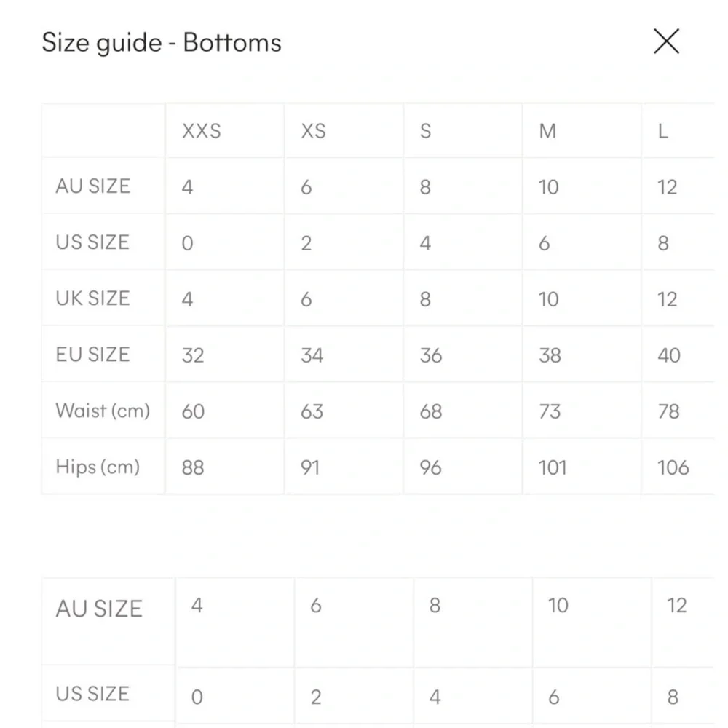Click the "Size guide - Bottoms" heading
The height and width of the screenshot is (728, 728).
point(162,42)
